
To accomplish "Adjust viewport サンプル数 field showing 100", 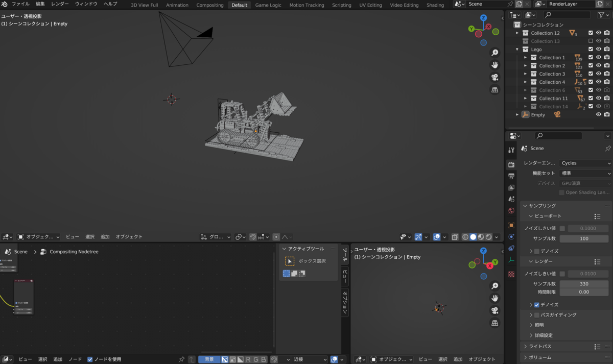I will coord(584,239).
